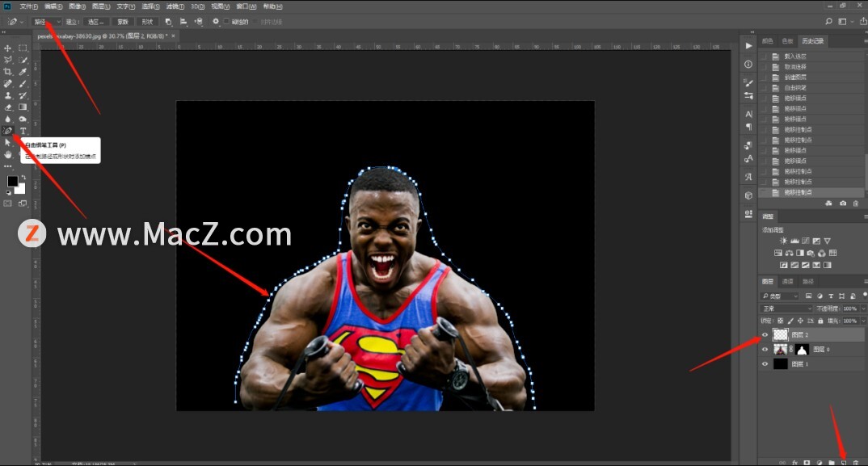
Task: Open the Paragraph panel icon
Action: pyautogui.click(x=748, y=127)
